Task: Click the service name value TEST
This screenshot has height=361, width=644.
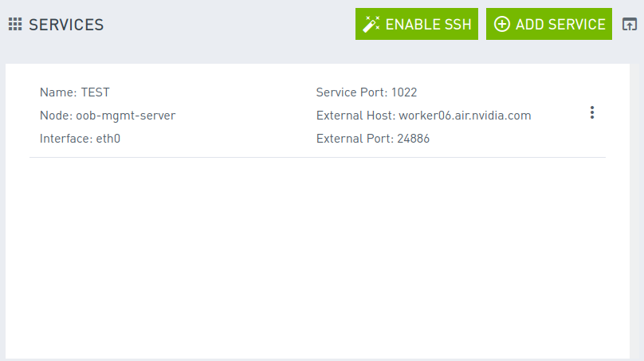Action: click(x=95, y=92)
